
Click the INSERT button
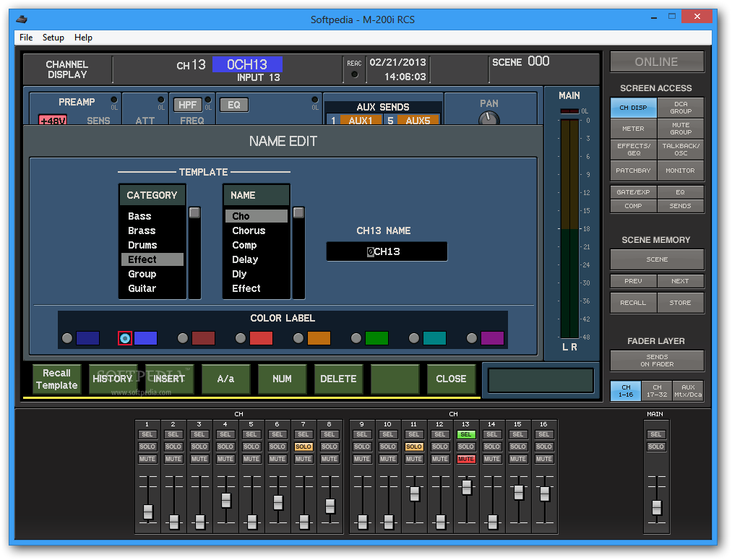pyautogui.click(x=170, y=379)
